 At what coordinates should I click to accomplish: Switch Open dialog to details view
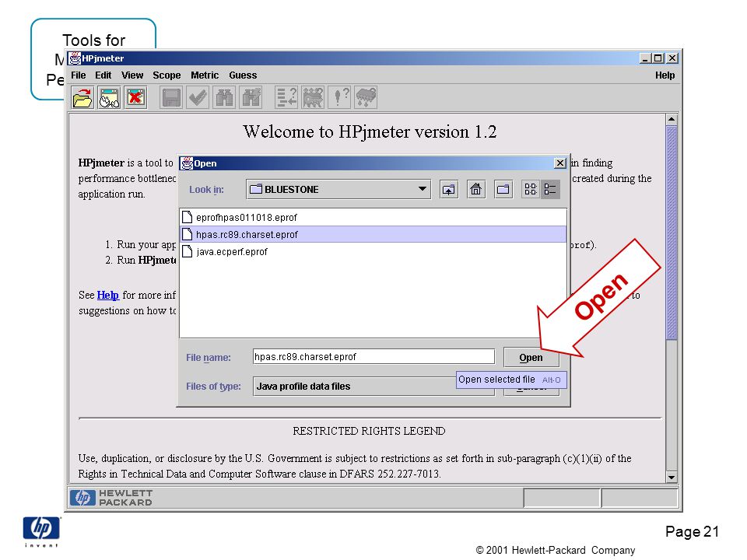click(550, 190)
